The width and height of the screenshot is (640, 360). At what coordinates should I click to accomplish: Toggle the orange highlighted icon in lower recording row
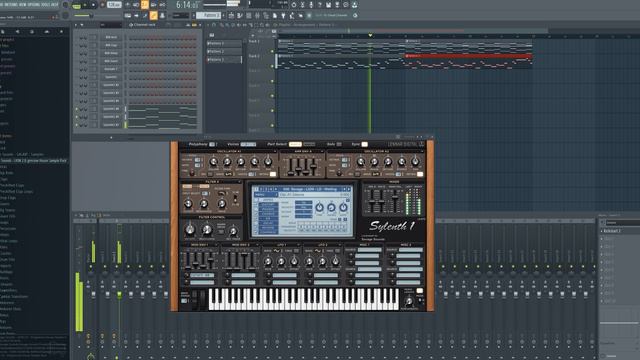(x=153, y=16)
